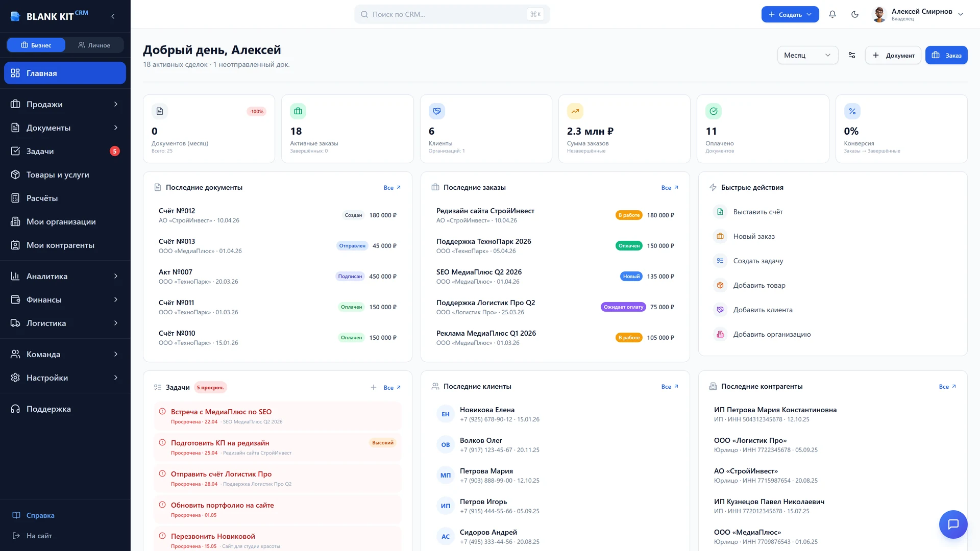Viewport: 980px width, 551px height.
Task: Switch to Личное mode
Action: tap(94, 45)
